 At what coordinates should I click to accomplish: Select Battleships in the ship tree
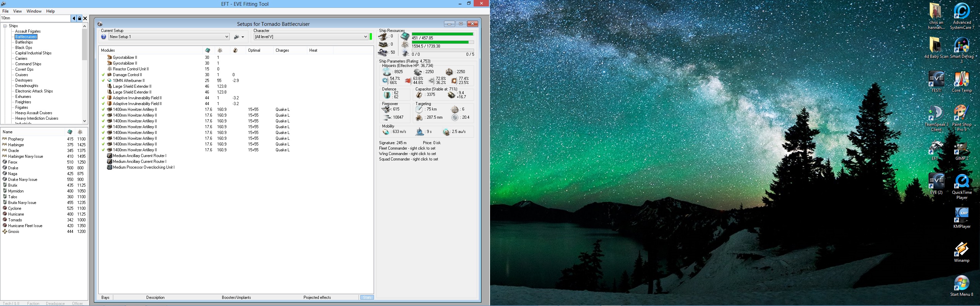tap(24, 42)
